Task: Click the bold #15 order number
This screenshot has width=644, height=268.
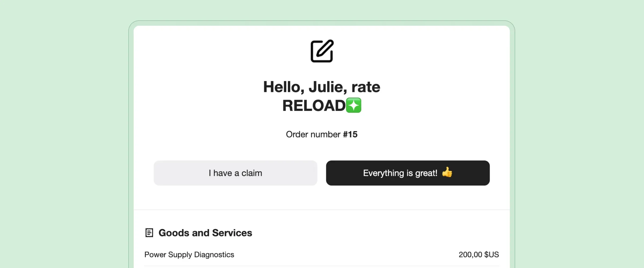Action: [x=350, y=134]
